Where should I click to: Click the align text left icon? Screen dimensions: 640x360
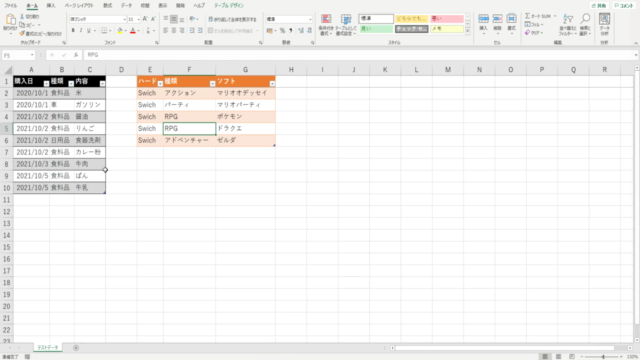tap(166, 31)
